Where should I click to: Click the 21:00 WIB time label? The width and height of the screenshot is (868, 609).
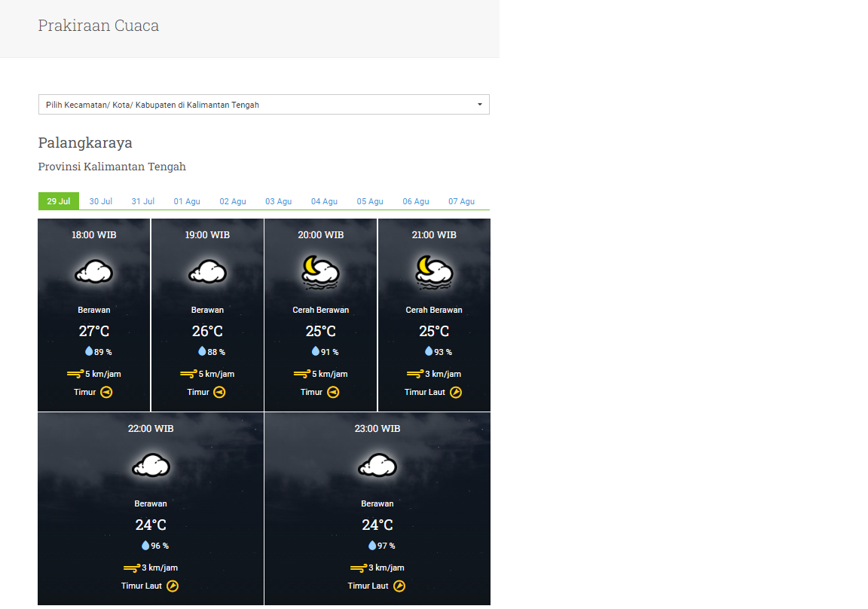434,234
